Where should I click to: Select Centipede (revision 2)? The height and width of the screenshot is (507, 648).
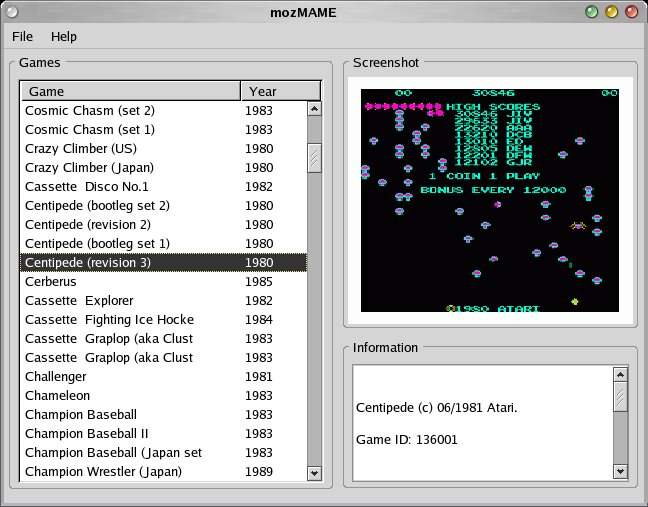tap(164, 225)
